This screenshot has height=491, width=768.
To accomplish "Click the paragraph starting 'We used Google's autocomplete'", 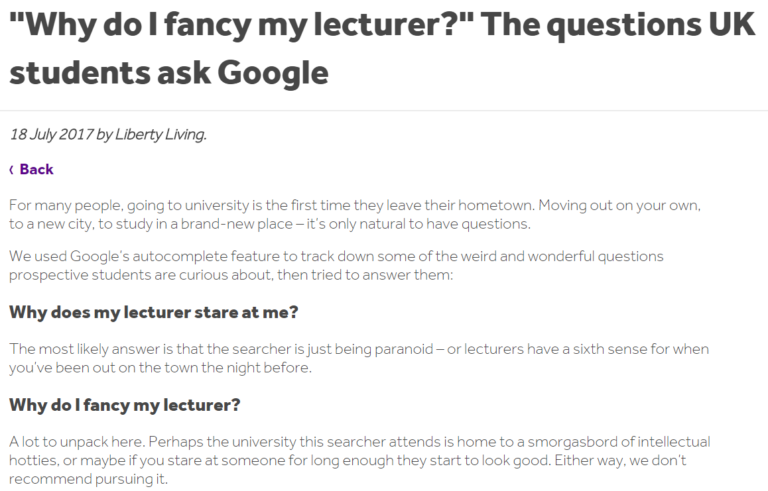I will 336,265.
